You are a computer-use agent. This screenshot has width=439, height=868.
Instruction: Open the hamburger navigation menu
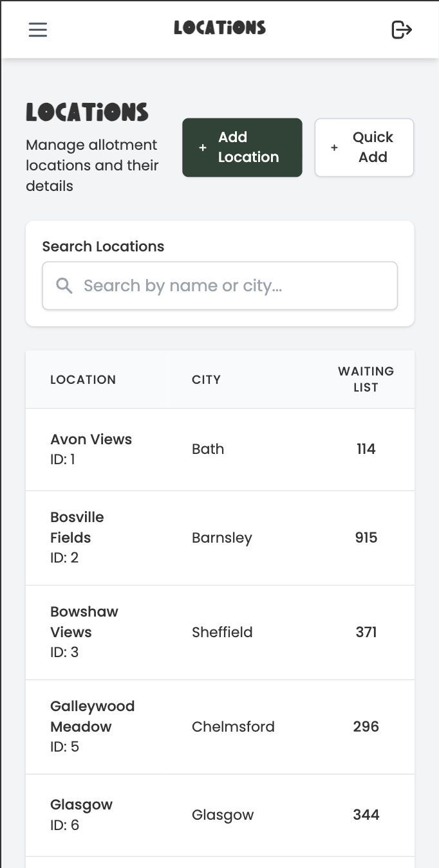pos(38,30)
